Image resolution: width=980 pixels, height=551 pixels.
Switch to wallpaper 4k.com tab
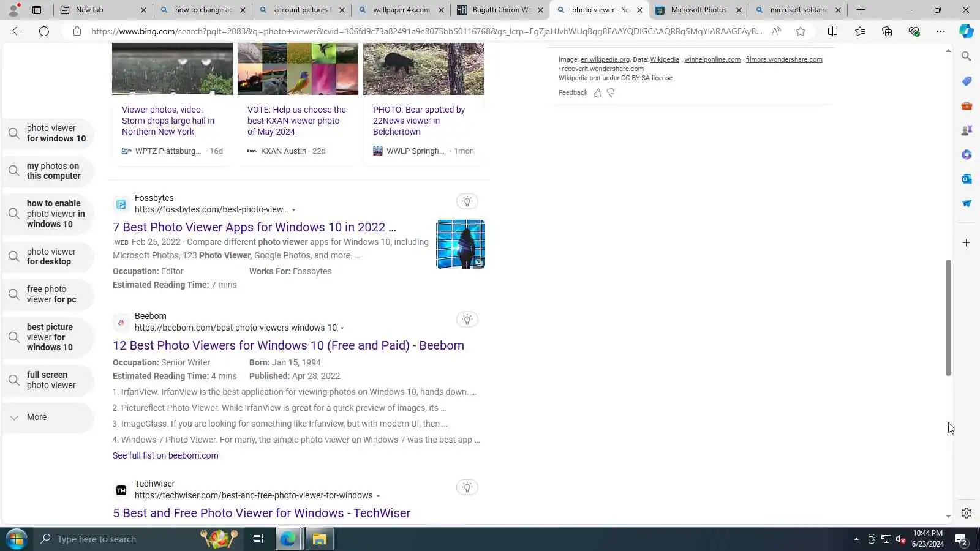[x=401, y=10]
